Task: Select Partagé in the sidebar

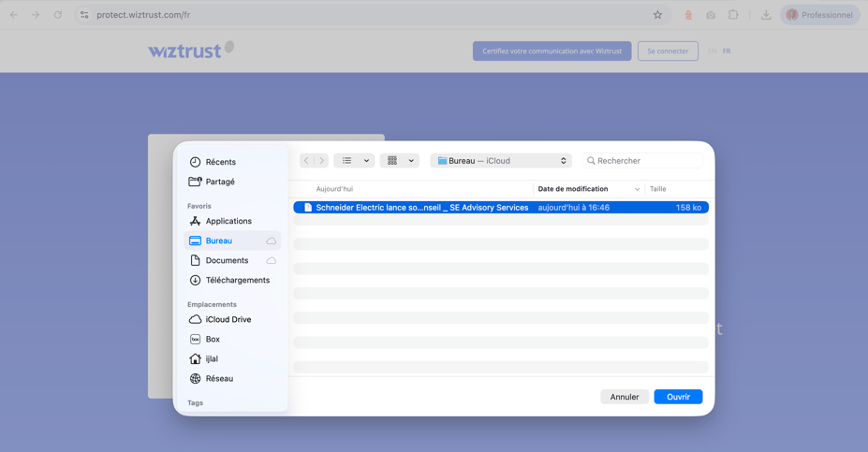Action: 212,182
